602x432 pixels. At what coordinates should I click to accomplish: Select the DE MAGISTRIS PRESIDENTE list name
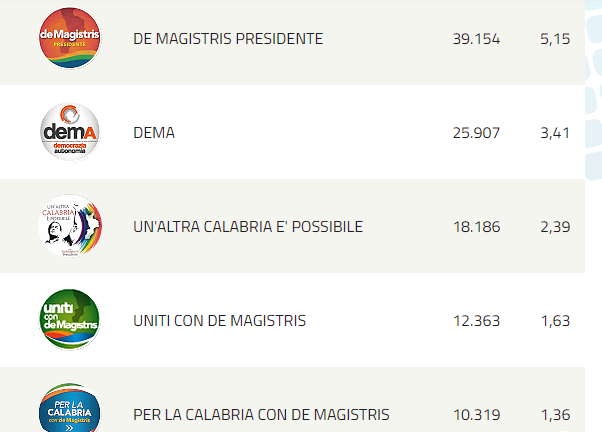click(228, 39)
